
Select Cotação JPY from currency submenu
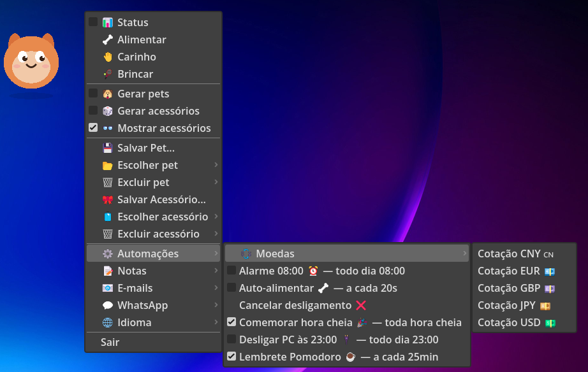(524, 305)
